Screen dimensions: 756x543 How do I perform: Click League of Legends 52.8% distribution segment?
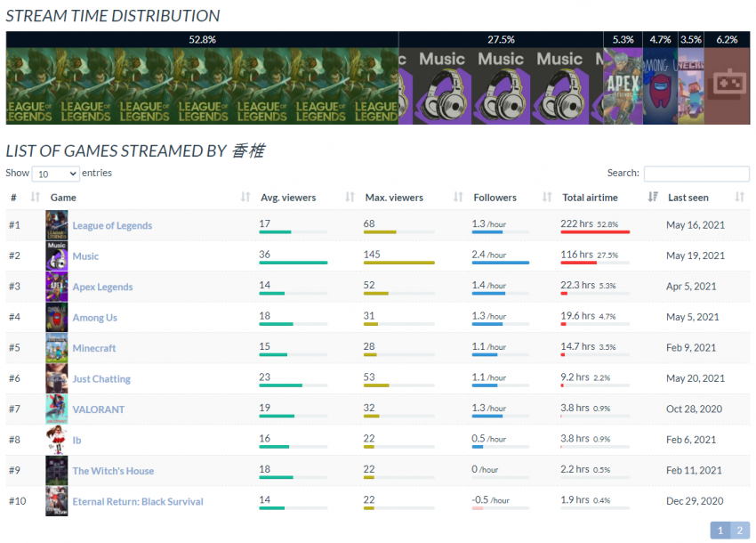coord(202,78)
